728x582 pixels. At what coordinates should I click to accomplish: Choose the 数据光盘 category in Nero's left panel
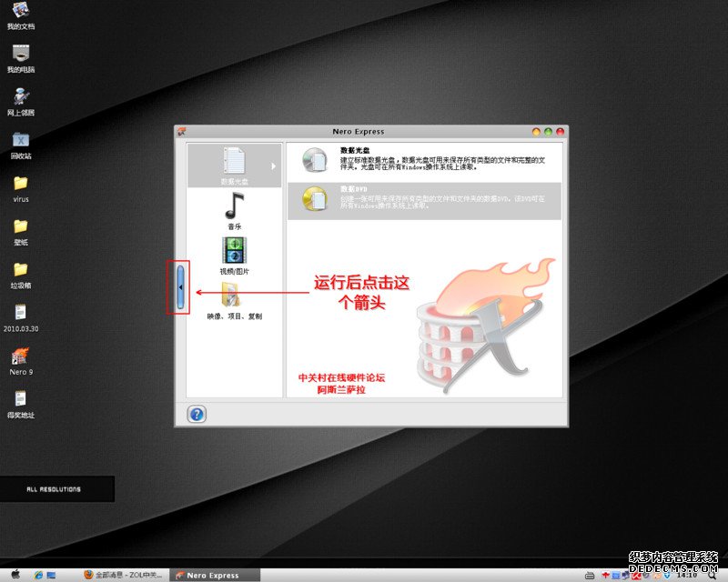coord(234,166)
